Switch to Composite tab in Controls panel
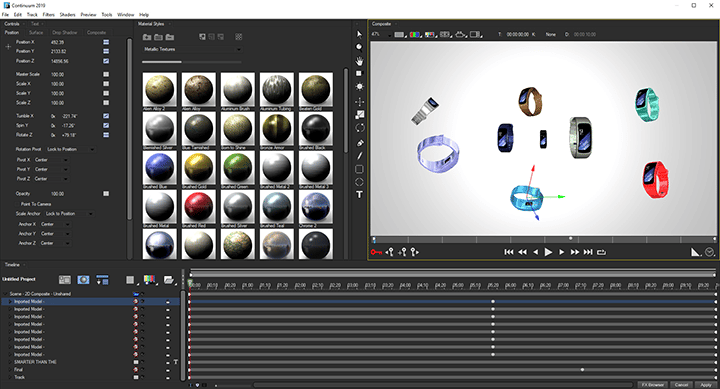The width and height of the screenshot is (720, 389). [96, 33]
